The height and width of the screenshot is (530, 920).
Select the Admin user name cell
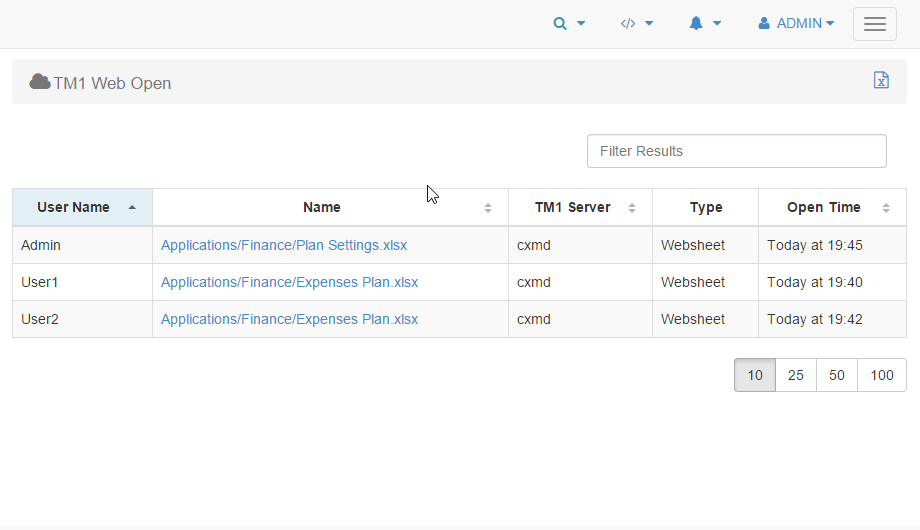[82, 245]
